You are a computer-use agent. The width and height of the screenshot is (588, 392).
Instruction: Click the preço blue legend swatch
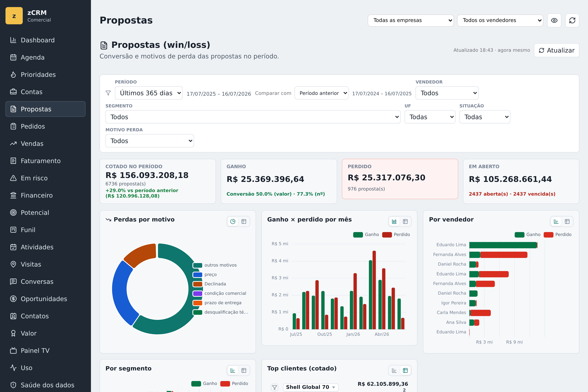pos(198,275)
